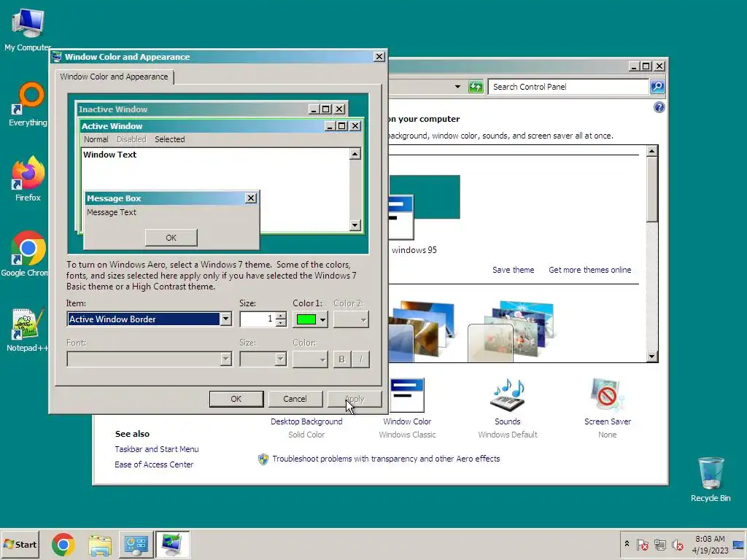Click Disabled in preview menu
This screenshot has height=560, width=747.
(x=131, y=139)
